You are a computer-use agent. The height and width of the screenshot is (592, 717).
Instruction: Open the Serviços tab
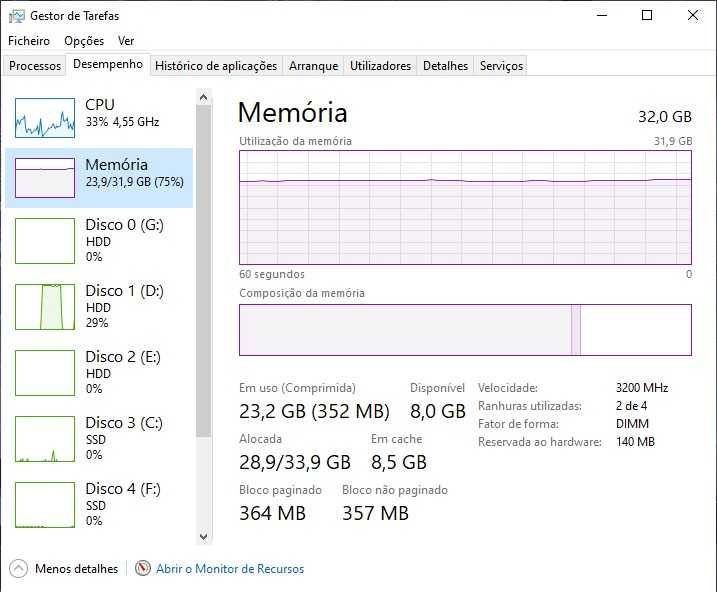pos(501,66)
